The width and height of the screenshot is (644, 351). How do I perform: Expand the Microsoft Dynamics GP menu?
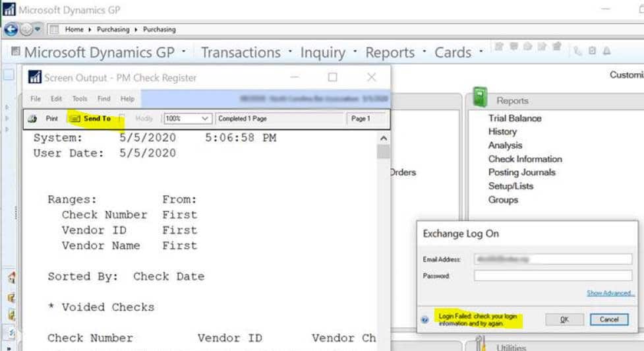tap(105, 52)
